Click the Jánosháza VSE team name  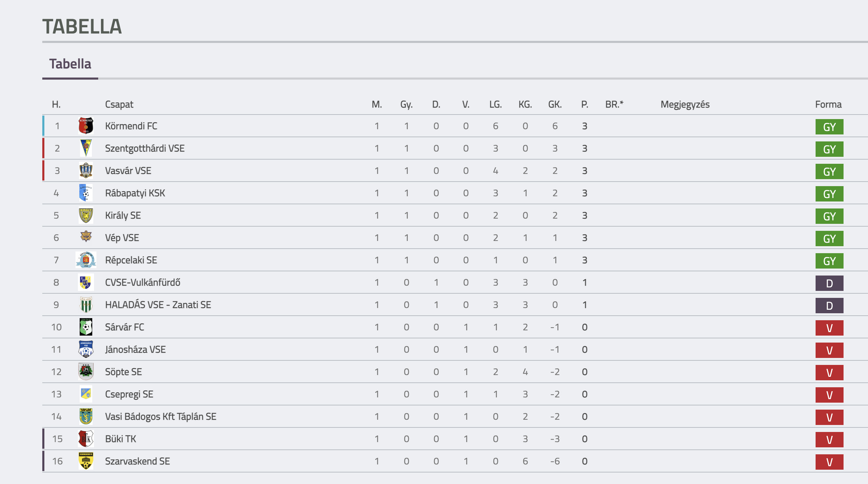(135, 350)
